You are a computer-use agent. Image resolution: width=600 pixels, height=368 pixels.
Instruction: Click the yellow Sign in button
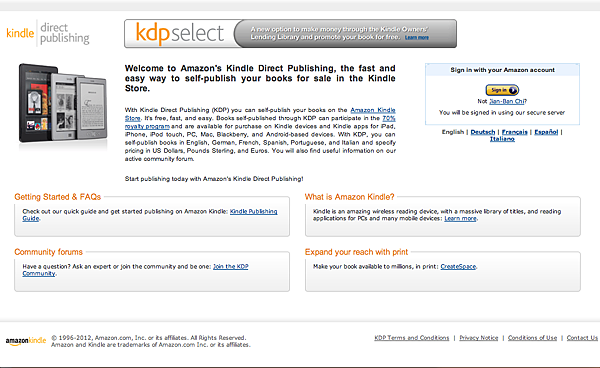[x=502, y=90]
